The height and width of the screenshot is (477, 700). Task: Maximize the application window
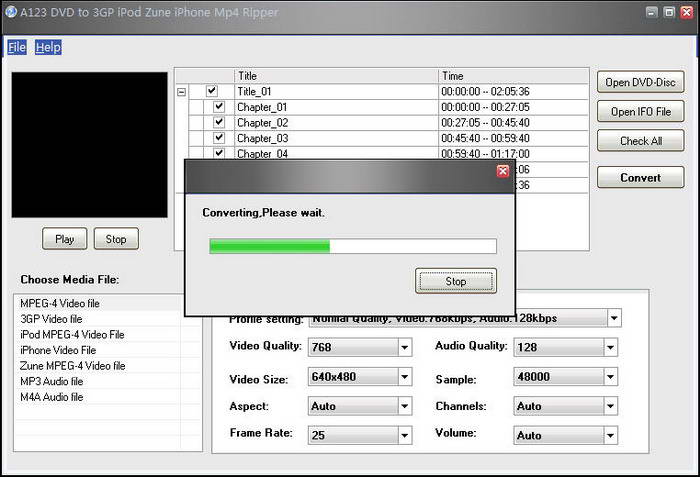[x=669, y=12]
